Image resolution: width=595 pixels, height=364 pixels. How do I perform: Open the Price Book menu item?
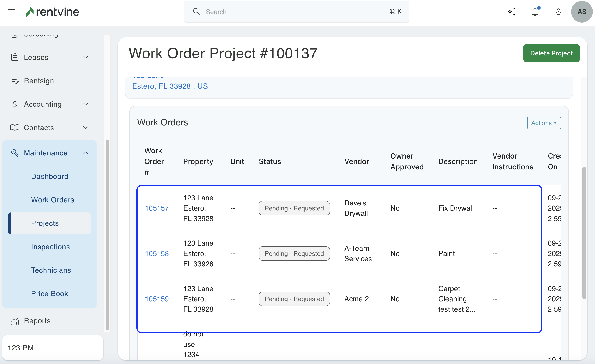click(49, 293)
